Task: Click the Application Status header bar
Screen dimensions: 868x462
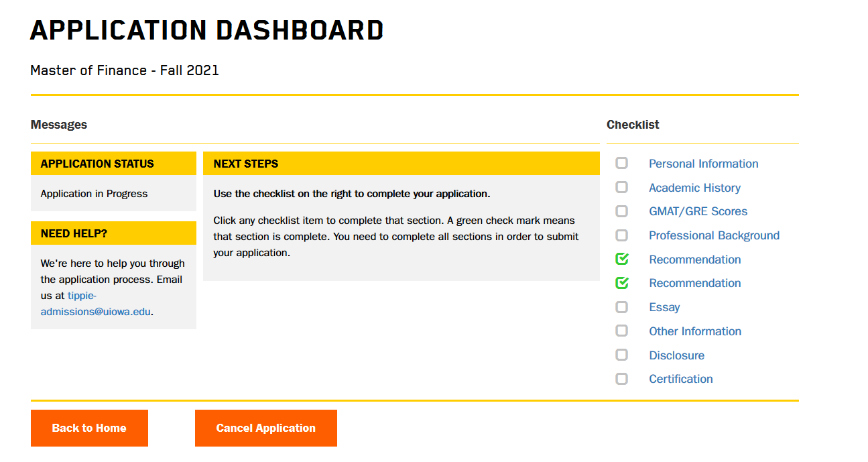Action: tap(113, 163)
